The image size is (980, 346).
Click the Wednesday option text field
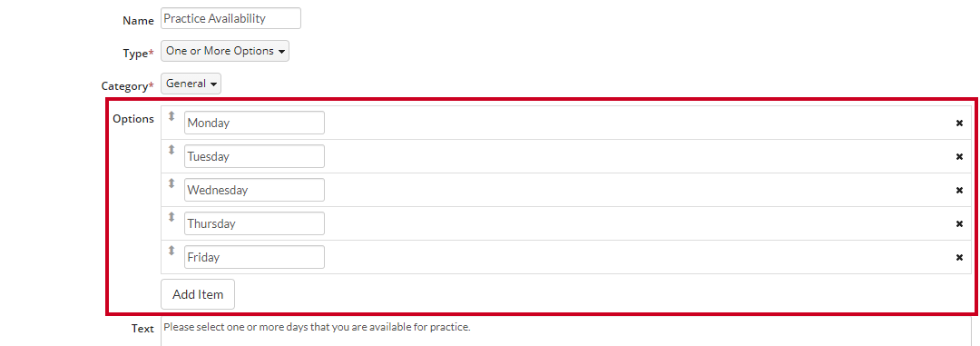click(254, 190)
